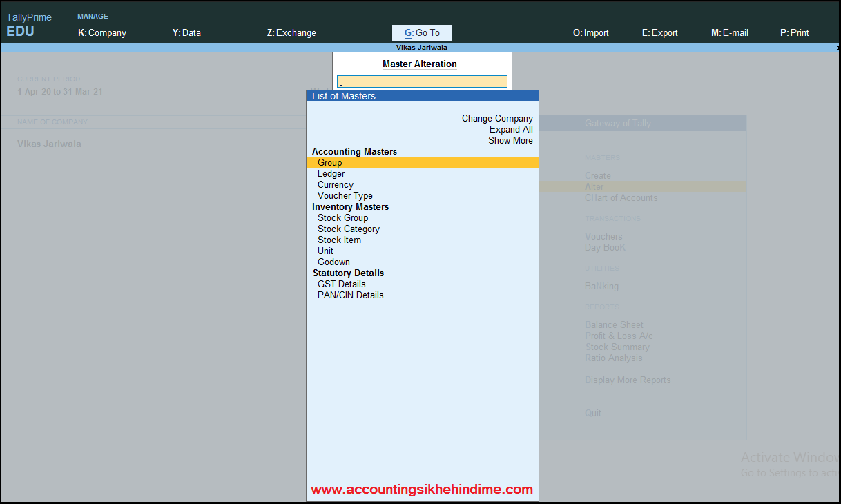Open the M: E-mail menu
The width and height of the screenshot is (841, 504).
(x=730, y=32)
